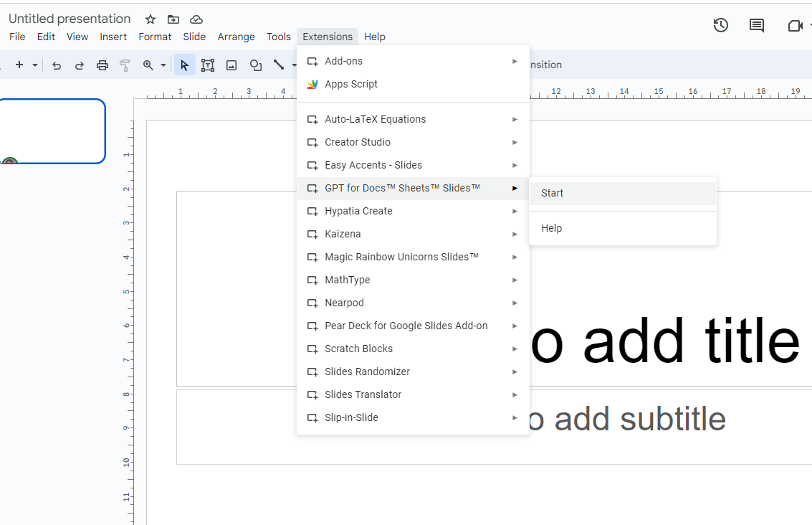Select the Paint format tool
This screenshot has height=525, width=812.
pyautogui.click(x=125, y=65)
